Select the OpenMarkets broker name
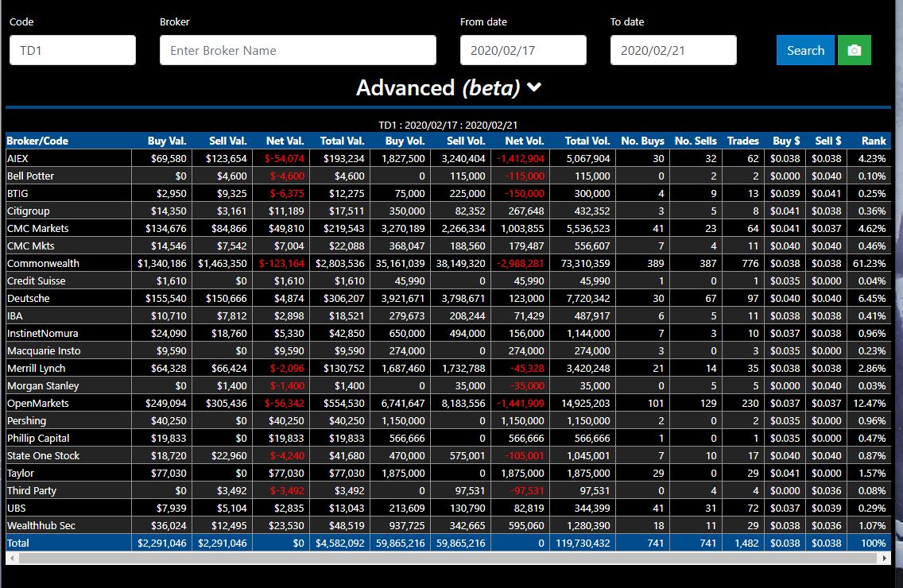 (x=38, y=404)
